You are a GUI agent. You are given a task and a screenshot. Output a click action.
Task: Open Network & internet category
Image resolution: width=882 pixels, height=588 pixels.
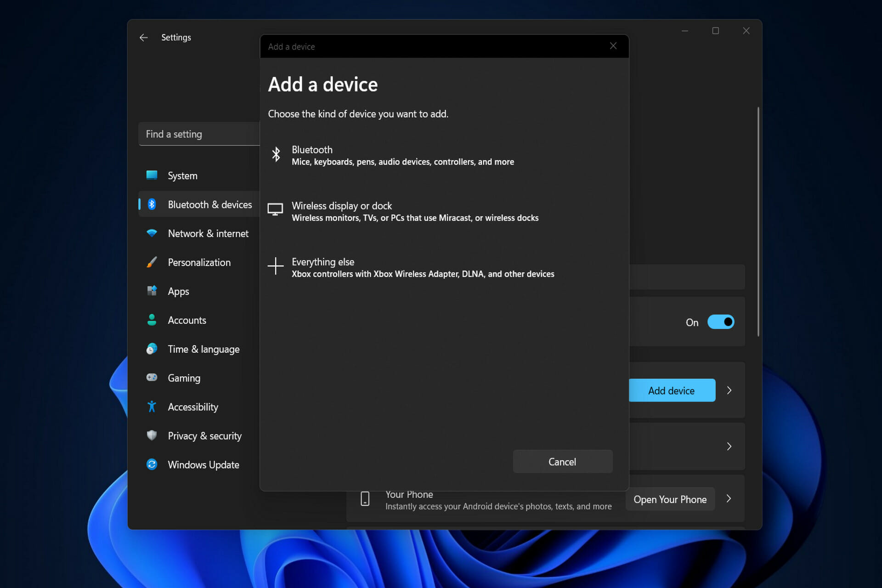pos(199,233)
